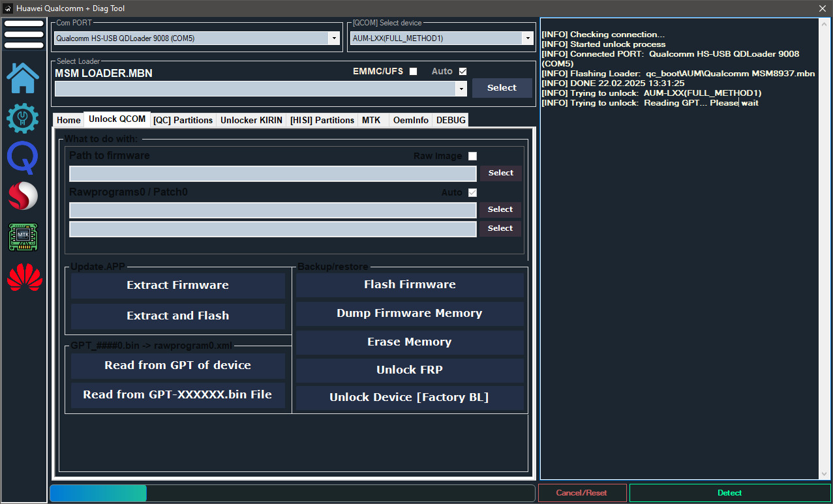Expand the Com PORT dropdown
This screenshot has height=504, width=833.
[x=334, y=38]
